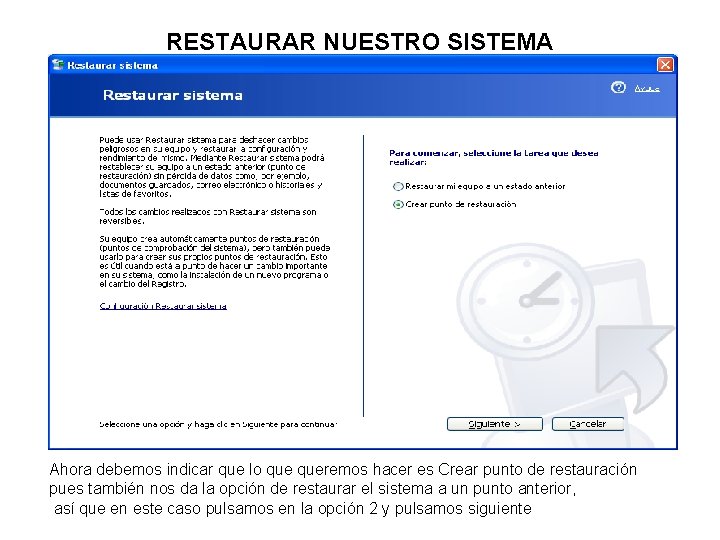Click the 'Para comenzar, seleccione la tarea' text
This screenshot has height=540, width=720.
pos(494,158)
